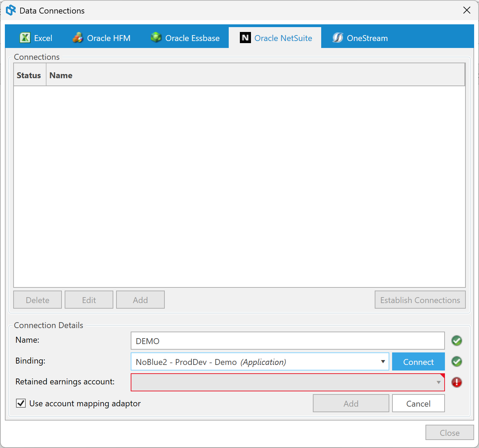Open the Binding dropdown list
Viewport: 479px width, 448px height.
coord(383,361)
